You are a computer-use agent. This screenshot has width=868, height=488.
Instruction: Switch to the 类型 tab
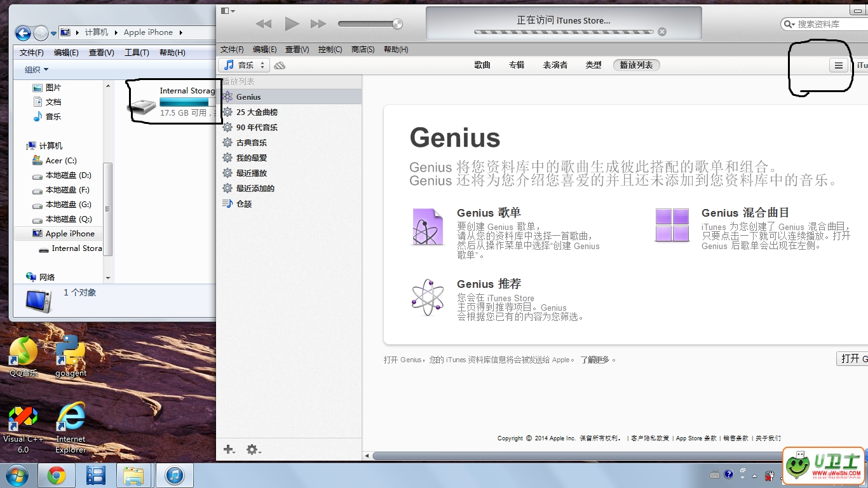(x=593, y=65)
